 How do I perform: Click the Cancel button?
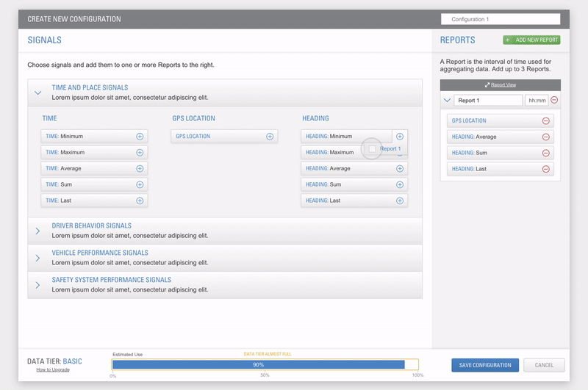544,365
